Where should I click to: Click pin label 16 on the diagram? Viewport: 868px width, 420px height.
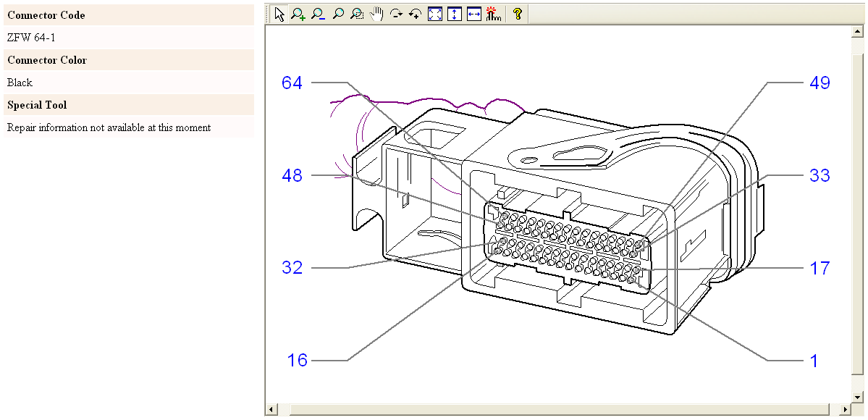[298, 360]
